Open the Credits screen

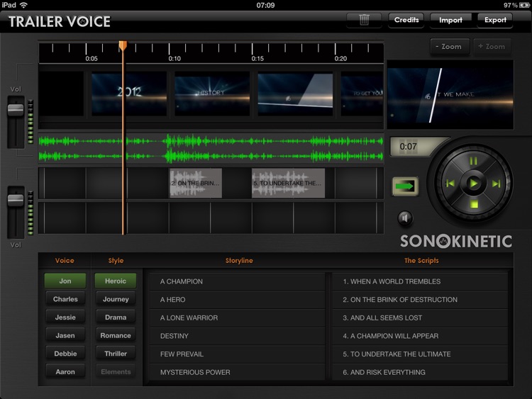406,21
